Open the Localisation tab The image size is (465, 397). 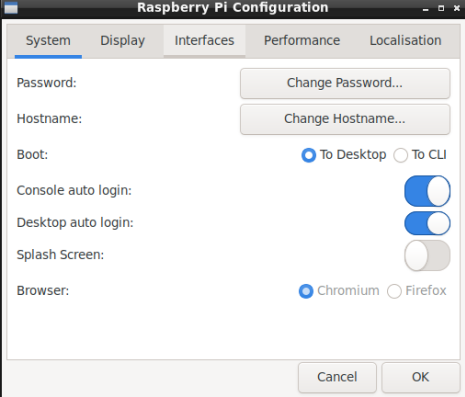(x=405, y=41)
